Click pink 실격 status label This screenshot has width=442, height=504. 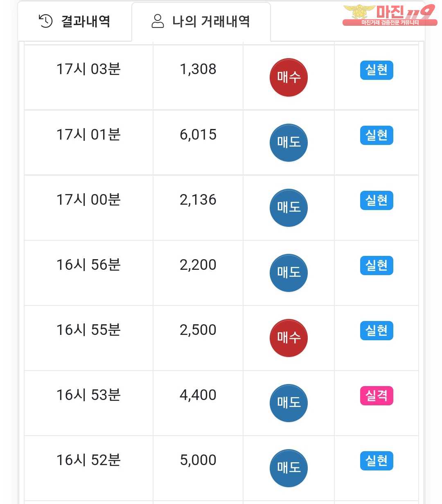(377, 396)
